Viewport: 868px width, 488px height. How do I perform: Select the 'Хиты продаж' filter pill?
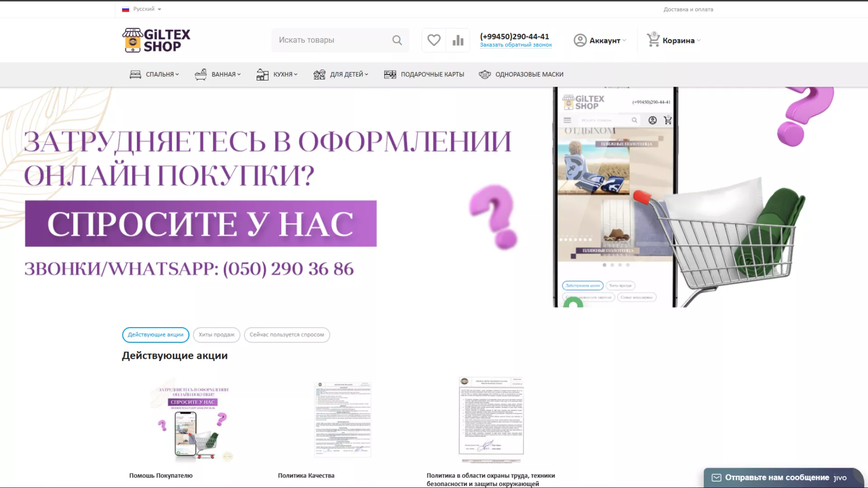pos(217,335)
